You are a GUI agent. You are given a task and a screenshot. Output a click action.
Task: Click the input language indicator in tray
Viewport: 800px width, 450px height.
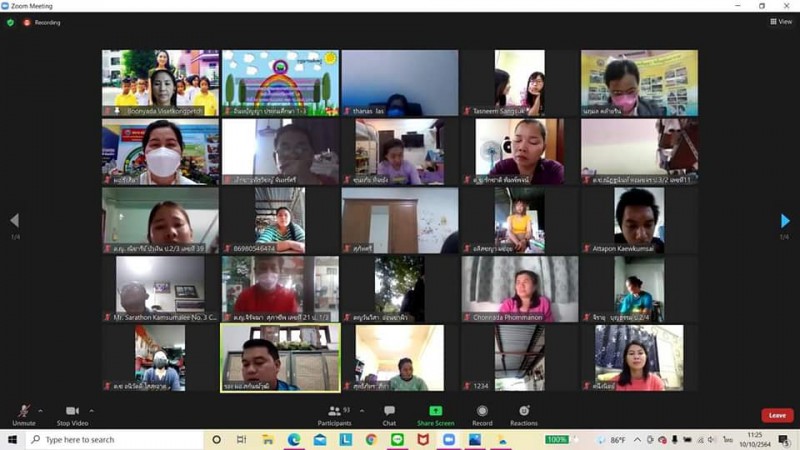(x=728, y=440)
